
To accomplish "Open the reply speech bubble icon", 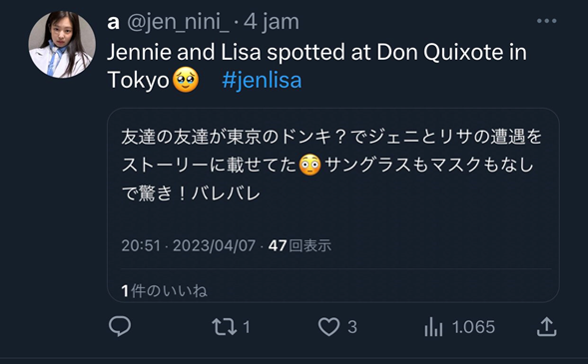I will (x=120, y=326).
